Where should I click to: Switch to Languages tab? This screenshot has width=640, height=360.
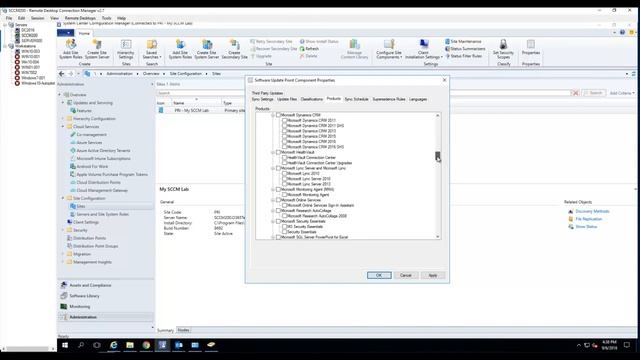(x=418, y=99)
